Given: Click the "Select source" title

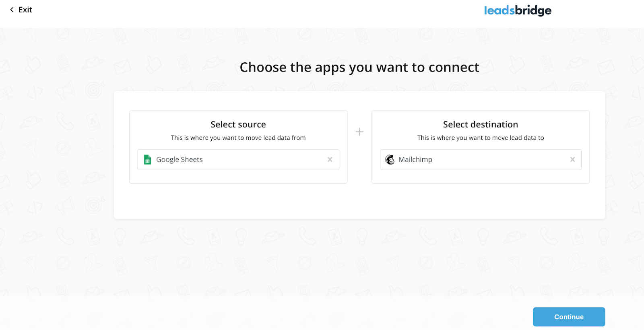Looking at the screenshot, I should tap(238, 125).
